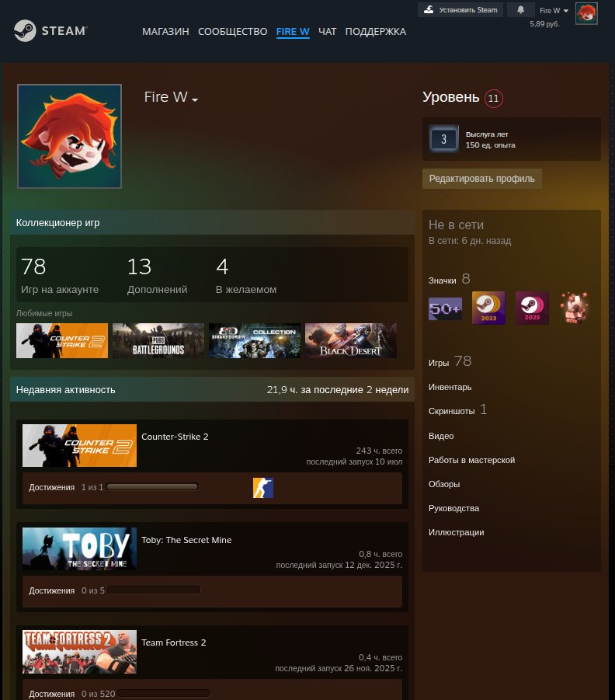Viewport: 615px width, 700px height.
Task: Open the small account avatar in header
Action: 586,13
